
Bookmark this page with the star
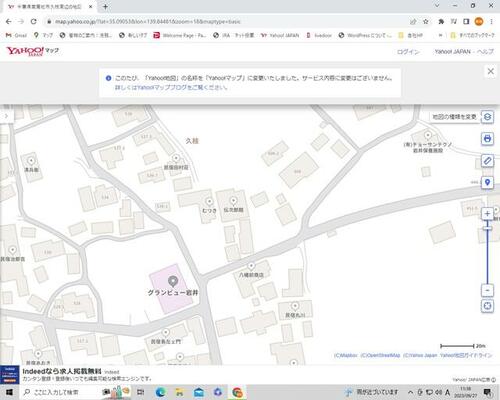pos(425,22)
